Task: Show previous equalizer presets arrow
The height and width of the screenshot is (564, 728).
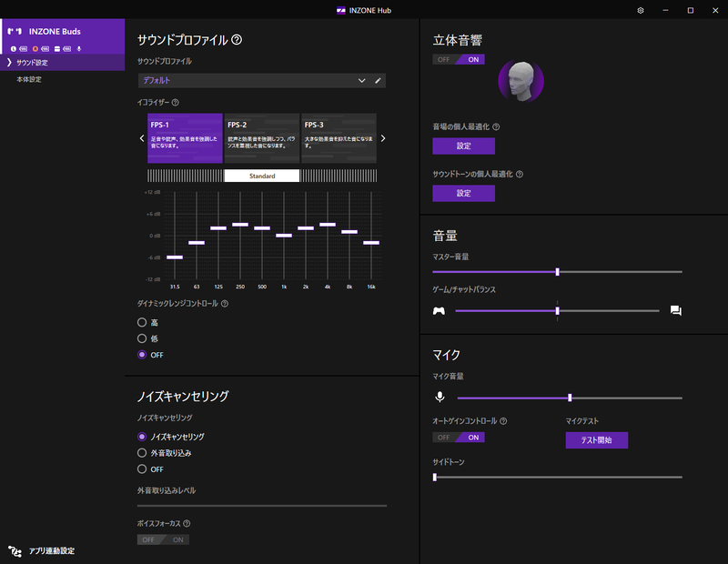Action: 142,138
